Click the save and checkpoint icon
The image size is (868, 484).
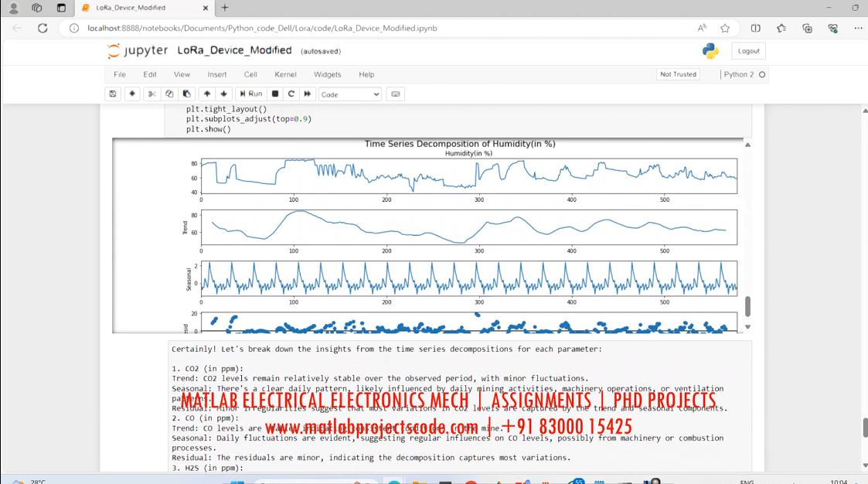point(113,94)
